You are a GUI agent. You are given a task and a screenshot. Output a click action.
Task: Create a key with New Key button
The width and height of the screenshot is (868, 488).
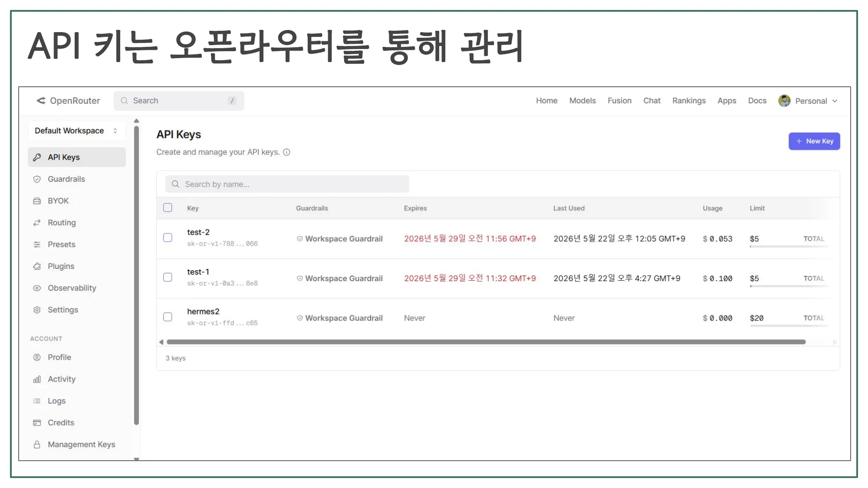tap(814, 141)
